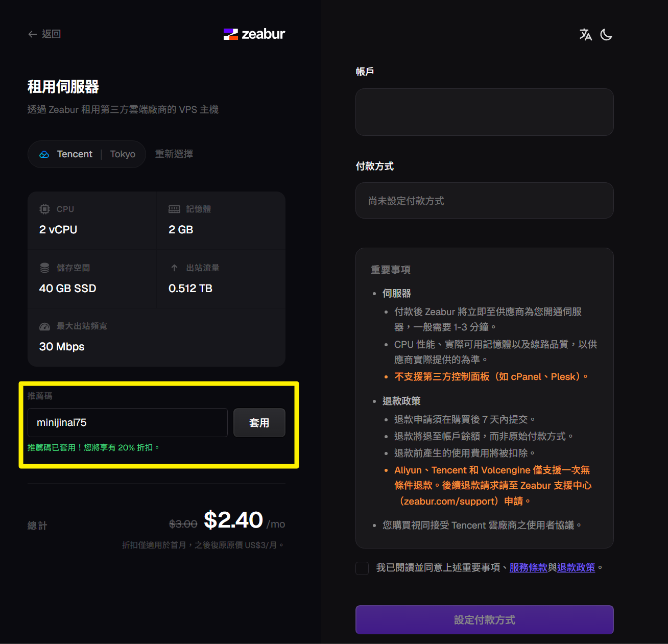The image size is (668, 644).
Task: Click the Tencent | Tokyo server pill
Action: 87,154
